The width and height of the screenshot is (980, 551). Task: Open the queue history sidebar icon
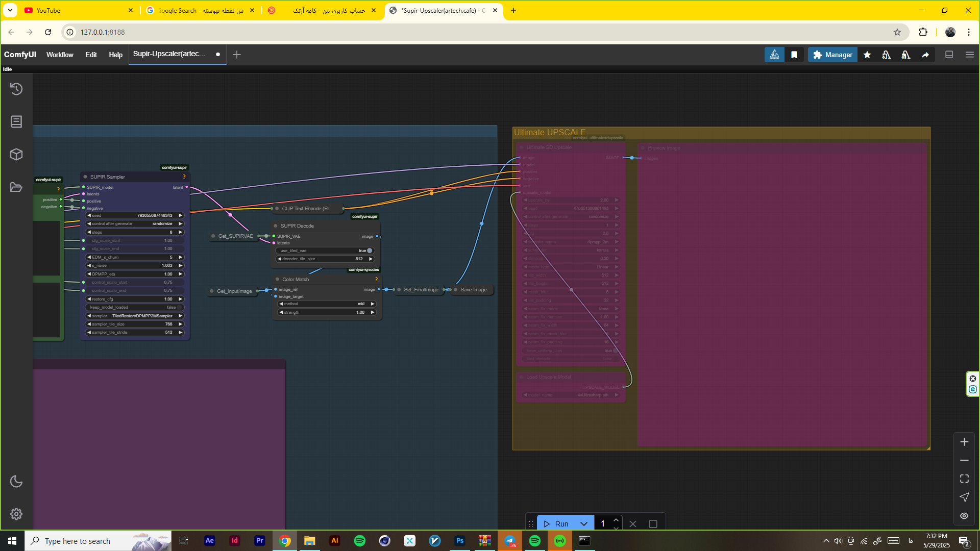16,89
